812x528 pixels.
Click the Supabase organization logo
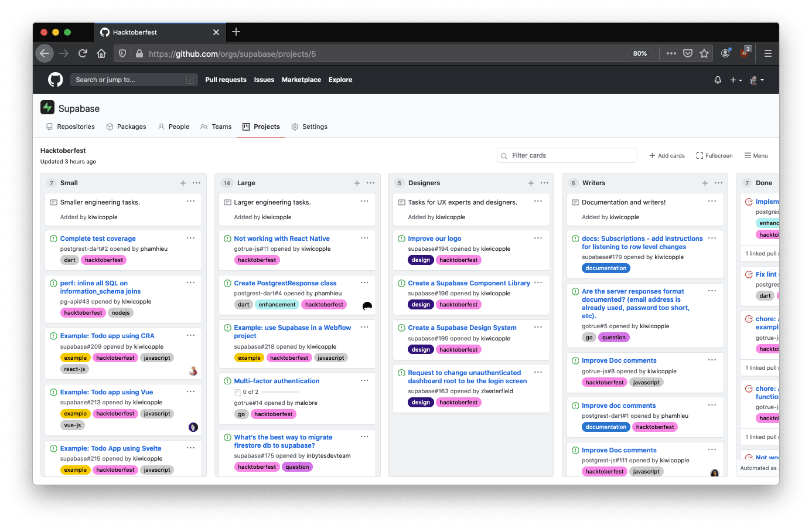47,108
